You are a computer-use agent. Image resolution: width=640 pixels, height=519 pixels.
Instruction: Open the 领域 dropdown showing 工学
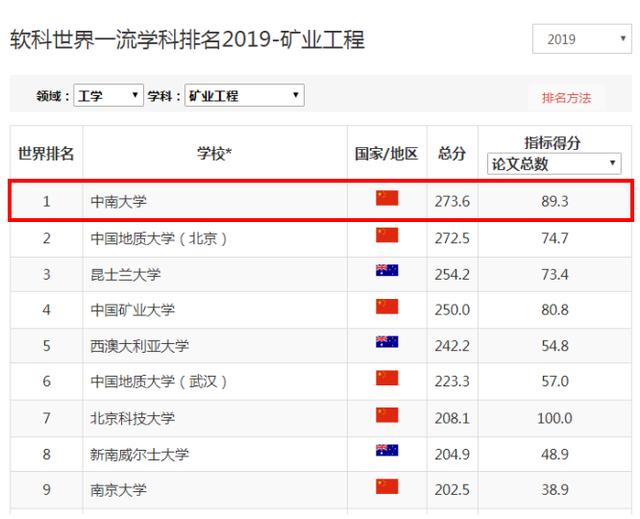109,95
